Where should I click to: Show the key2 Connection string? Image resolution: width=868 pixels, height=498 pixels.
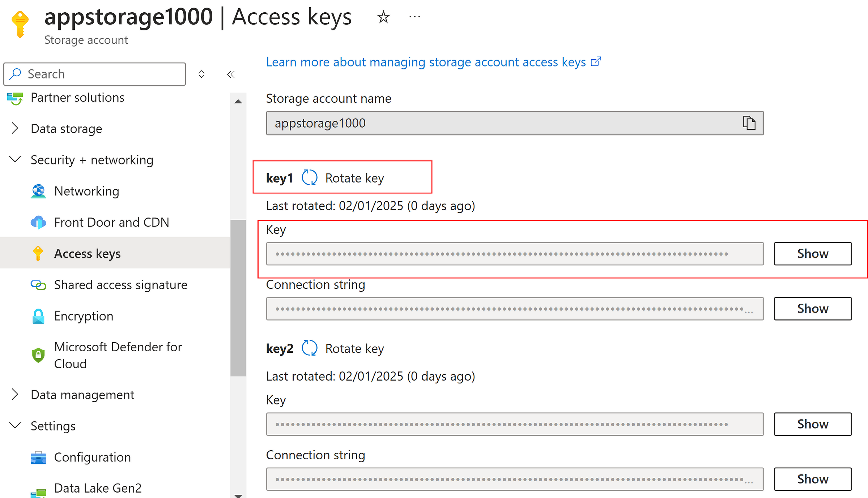click(x=813, y=479)
